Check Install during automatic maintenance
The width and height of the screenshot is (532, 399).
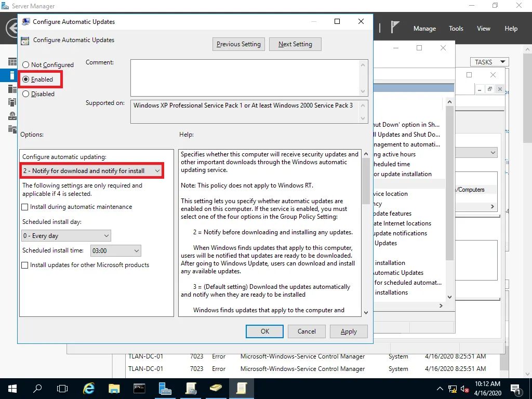25,207
